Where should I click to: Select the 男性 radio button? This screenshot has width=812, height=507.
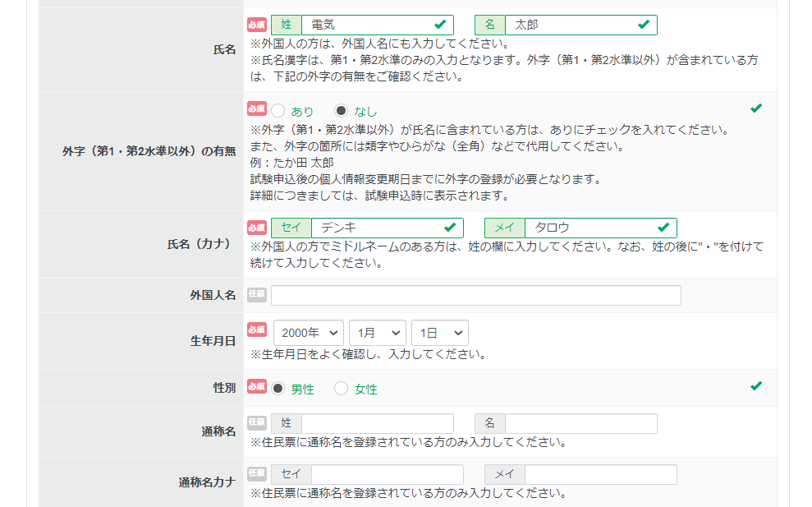(x=278, y=389)
